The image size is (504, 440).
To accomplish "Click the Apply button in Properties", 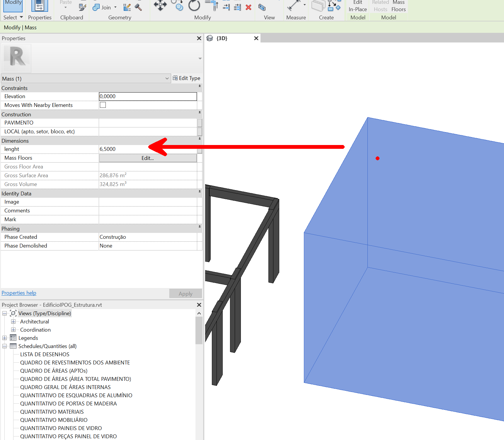I will point(185,293).
